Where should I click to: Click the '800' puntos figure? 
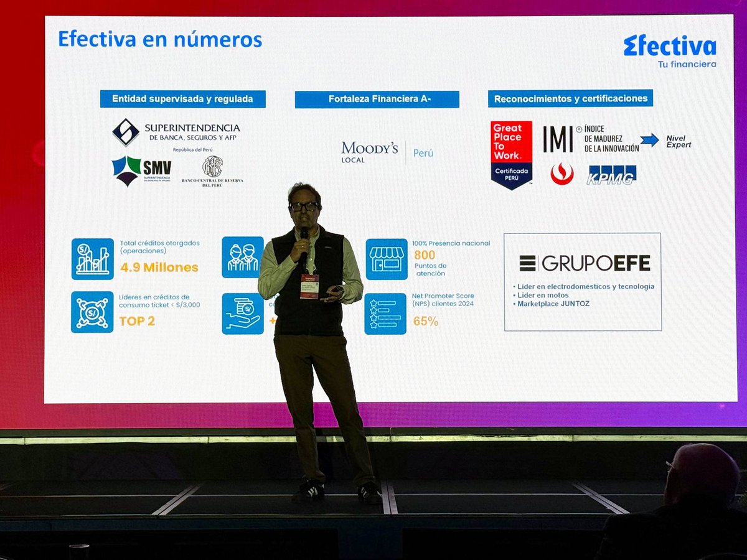click(x=425, y=255)
